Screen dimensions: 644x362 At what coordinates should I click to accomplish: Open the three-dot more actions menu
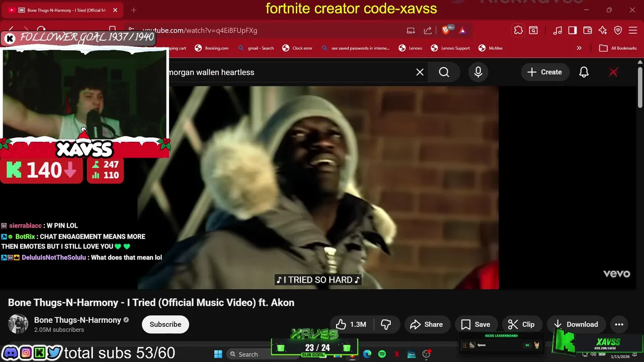click(x=619, y=324)
